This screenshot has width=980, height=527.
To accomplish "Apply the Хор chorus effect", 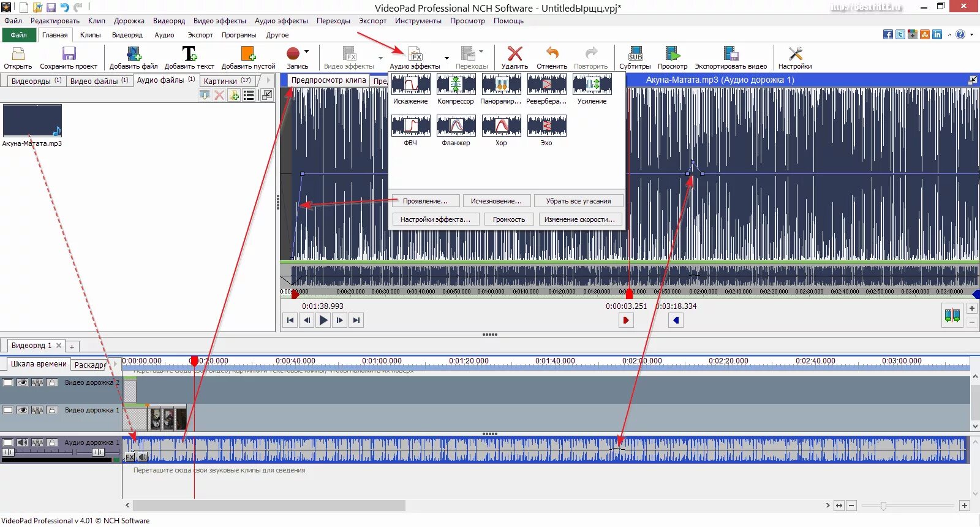I will [501, 126].
